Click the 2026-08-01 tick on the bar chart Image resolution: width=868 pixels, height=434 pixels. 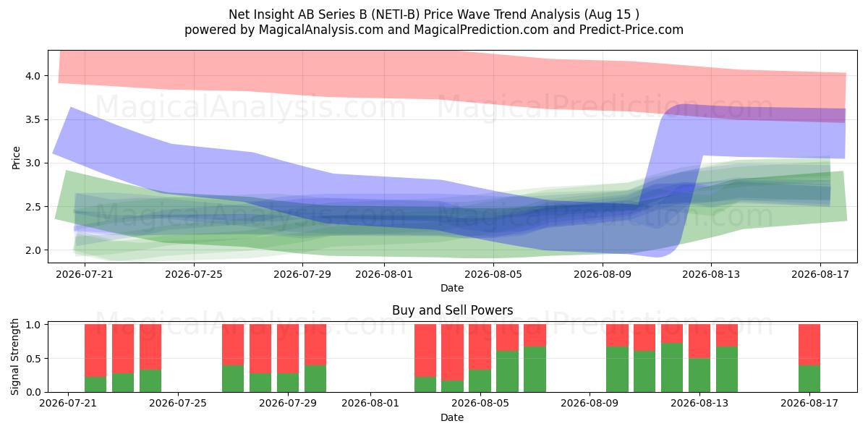(x=370, y=404)
